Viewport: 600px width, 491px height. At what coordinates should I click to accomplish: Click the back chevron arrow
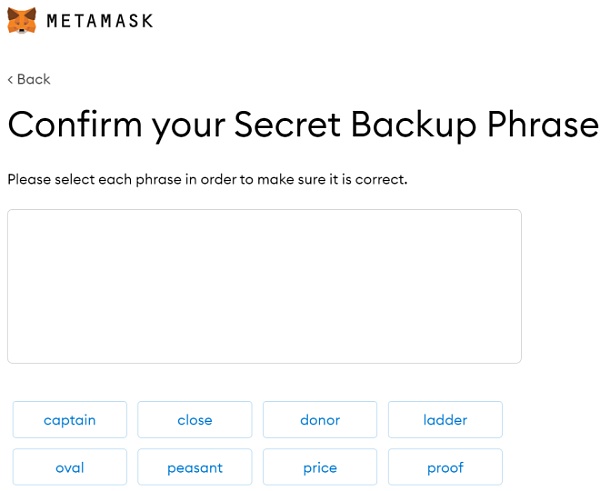10,79
